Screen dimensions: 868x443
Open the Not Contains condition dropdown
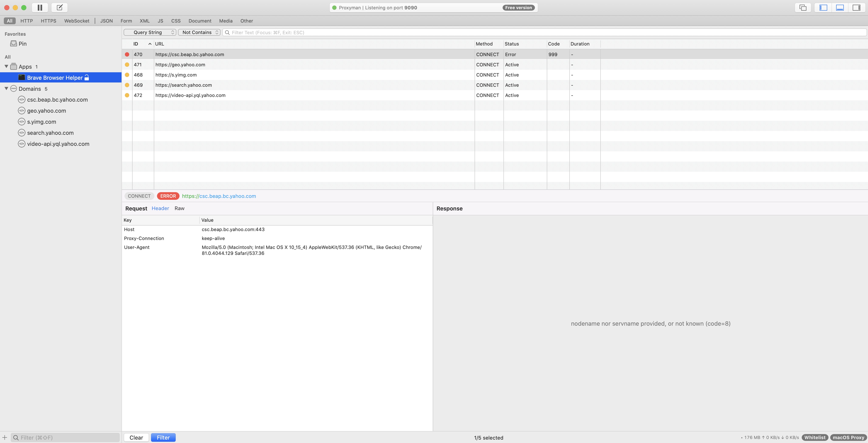(199, 32)
